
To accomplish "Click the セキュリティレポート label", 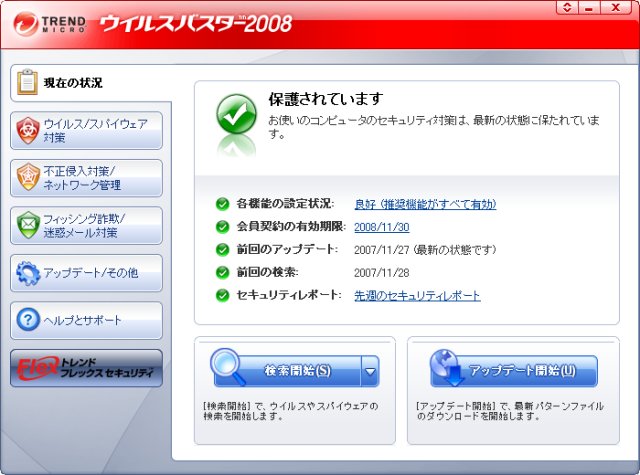I will [x=289, y=295].
